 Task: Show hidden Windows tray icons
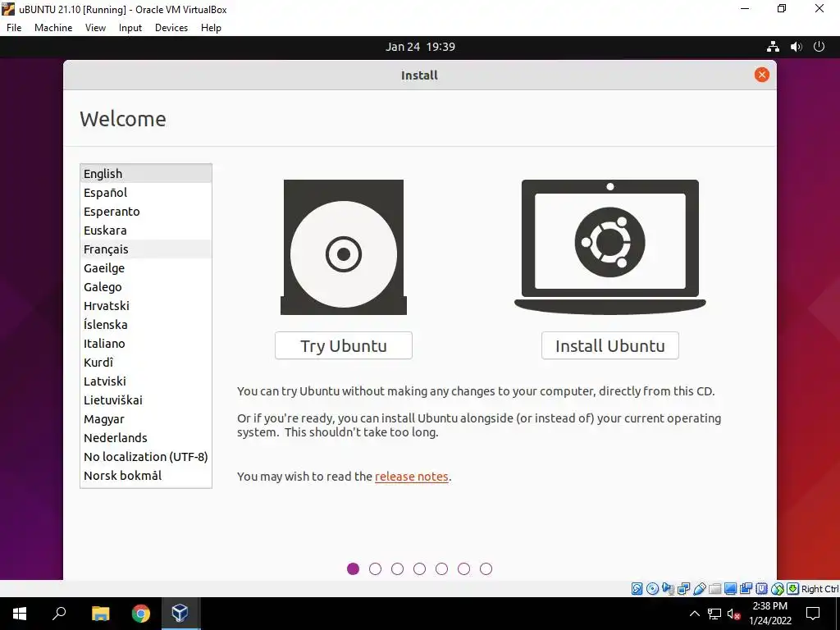coord(694,614)
